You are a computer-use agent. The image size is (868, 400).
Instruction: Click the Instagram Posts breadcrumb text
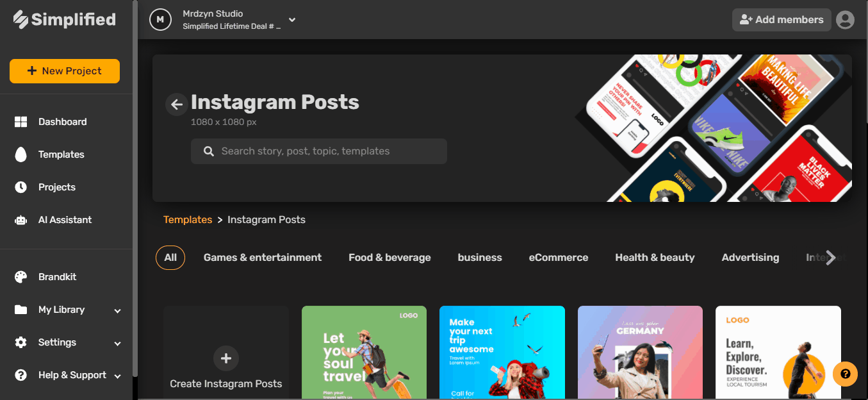coord(266,220)
